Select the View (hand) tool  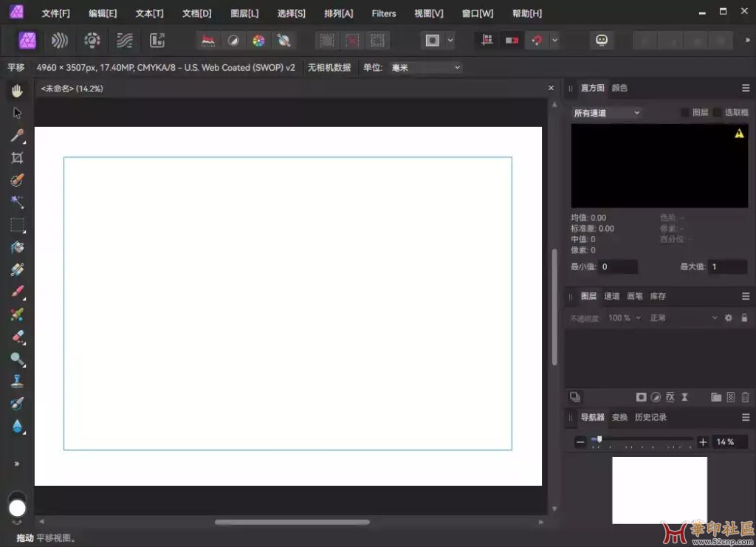tap(17, 91)
